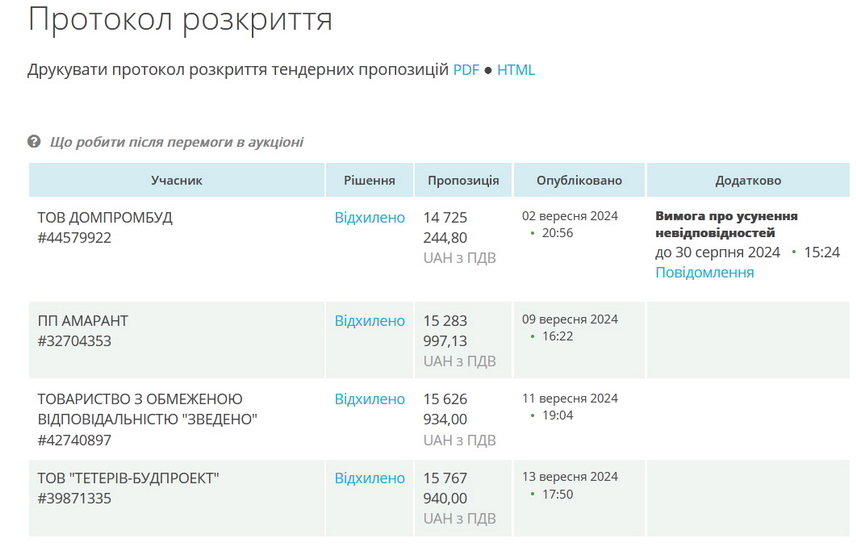Screen dimensions: 856x560
Task: Open Відхилено decision for "ЗВЕДЕНО" company
Action: point(369,399)
